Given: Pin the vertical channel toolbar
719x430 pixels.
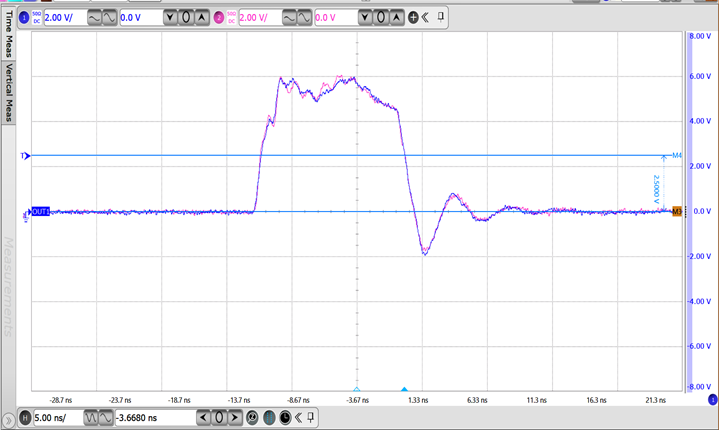Looking at the screenshot, I should coord(440,17).
